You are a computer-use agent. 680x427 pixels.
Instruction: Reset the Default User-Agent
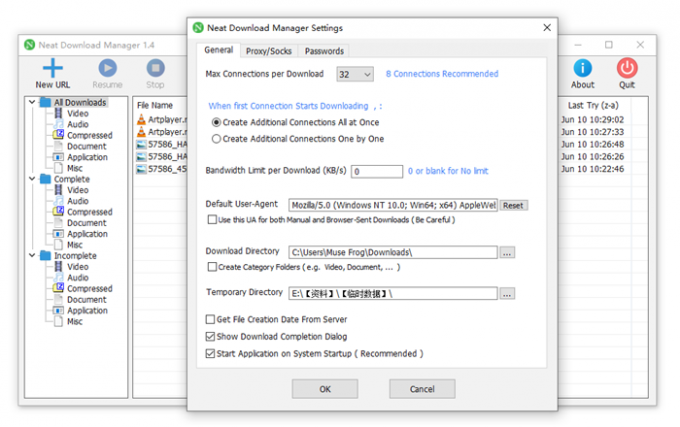[x=513, y=205]
